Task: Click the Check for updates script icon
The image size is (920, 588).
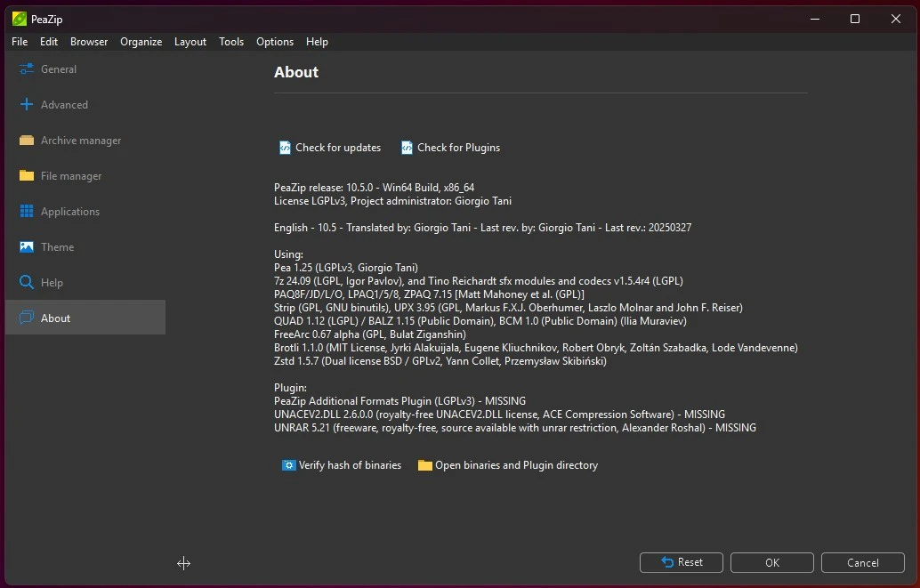Action: pos(285,148)
